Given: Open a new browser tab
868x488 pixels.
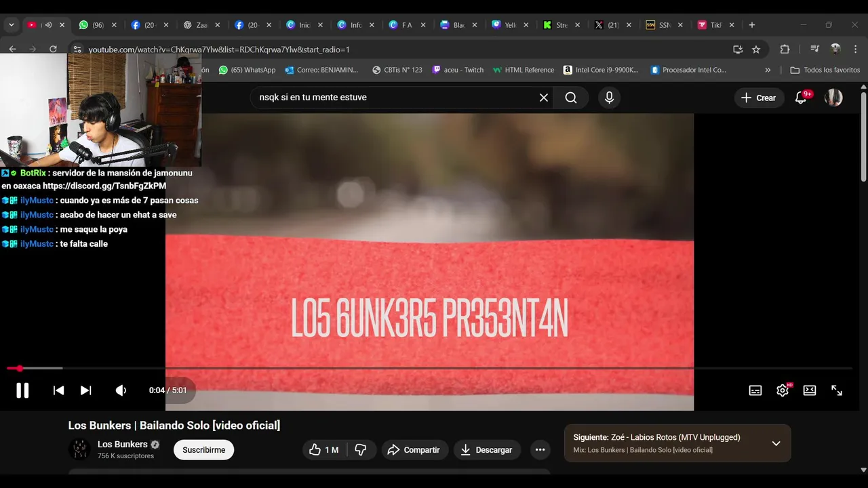Looking at the screenshot, I should 751,25.
